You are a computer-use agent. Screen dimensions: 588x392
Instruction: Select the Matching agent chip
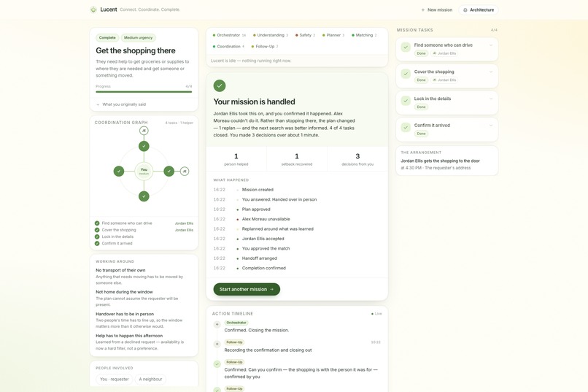coord(364,35)
